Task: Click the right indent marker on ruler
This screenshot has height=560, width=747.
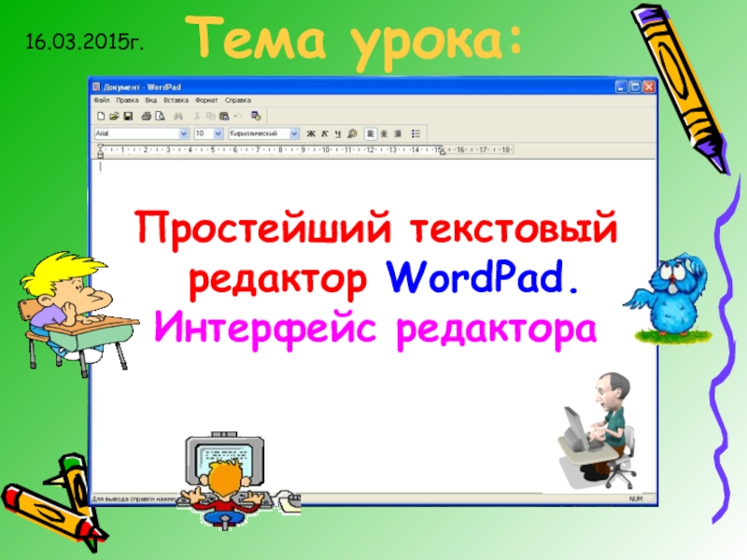Action: [x=443, y=152]
